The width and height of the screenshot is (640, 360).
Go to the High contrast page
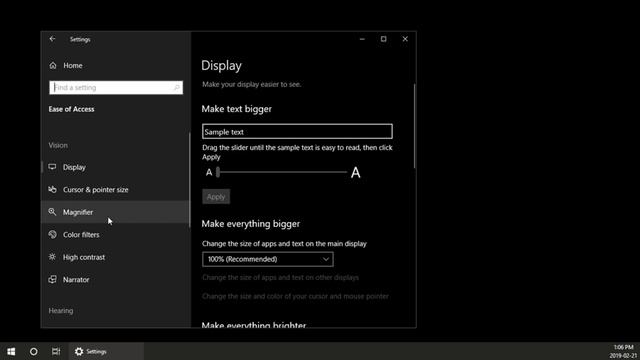point(116,257)
